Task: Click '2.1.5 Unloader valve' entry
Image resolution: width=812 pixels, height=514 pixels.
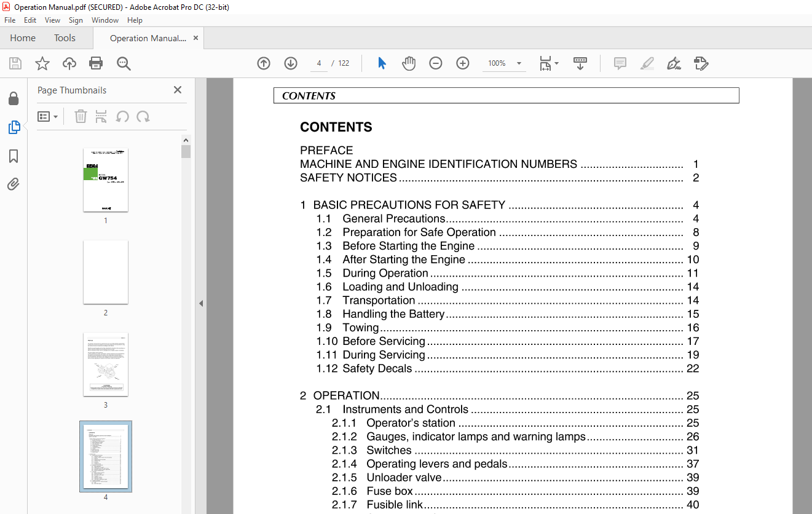Action: [x=516, y=477]
